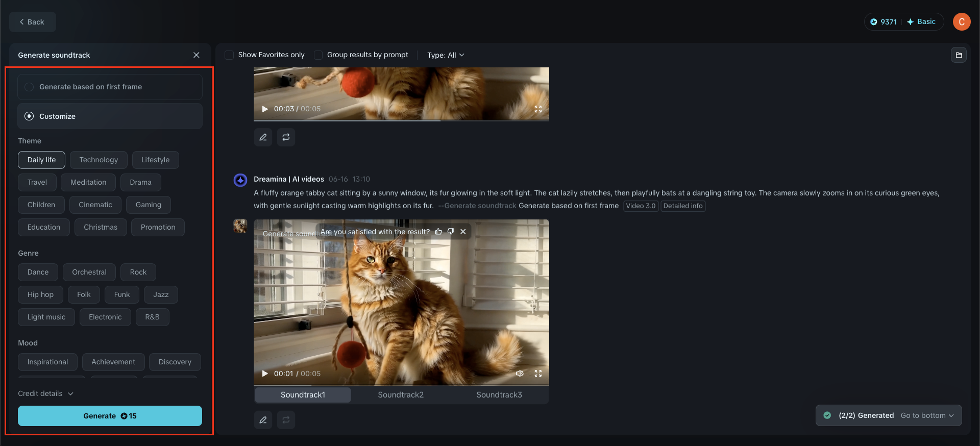This screenshot has width=980, height=446.
Task: Choose the Funk genre
Action: click(x=122, y=295)
